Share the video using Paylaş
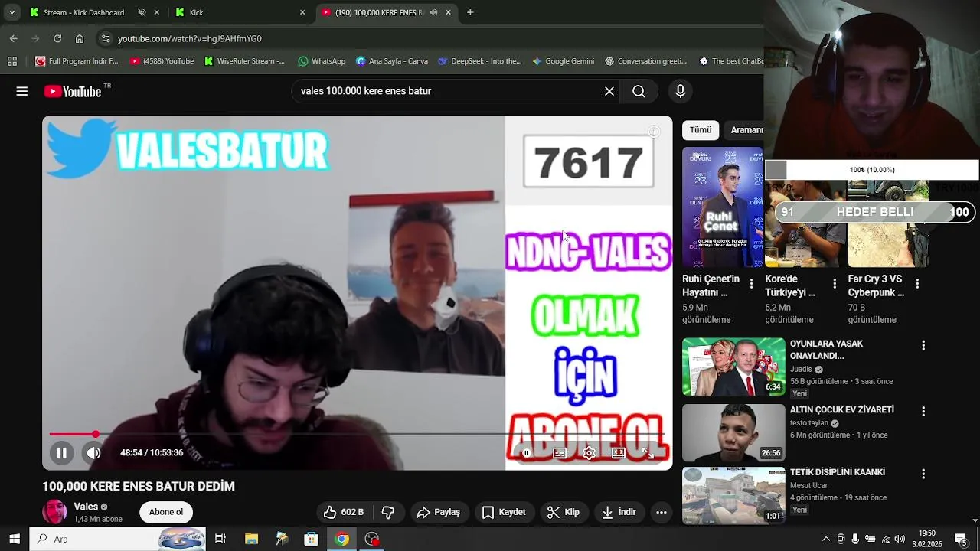The height and width of the screenshot is (551, 980). click(438, 512)
